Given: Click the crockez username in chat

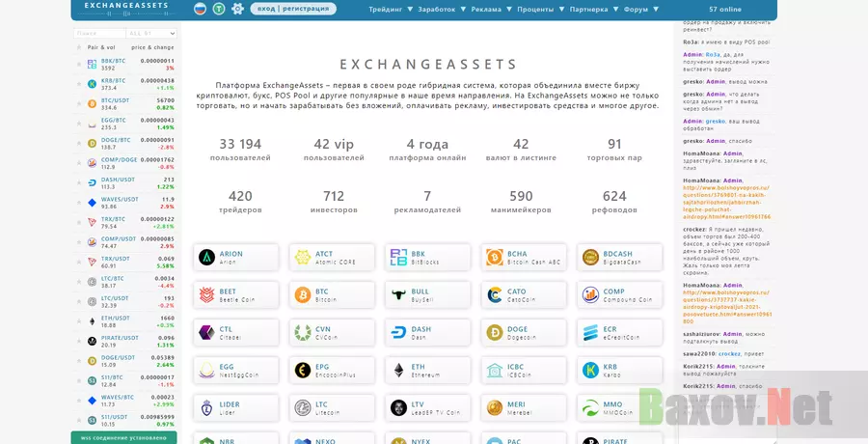Looking at the screenshot, I should 693,230.
